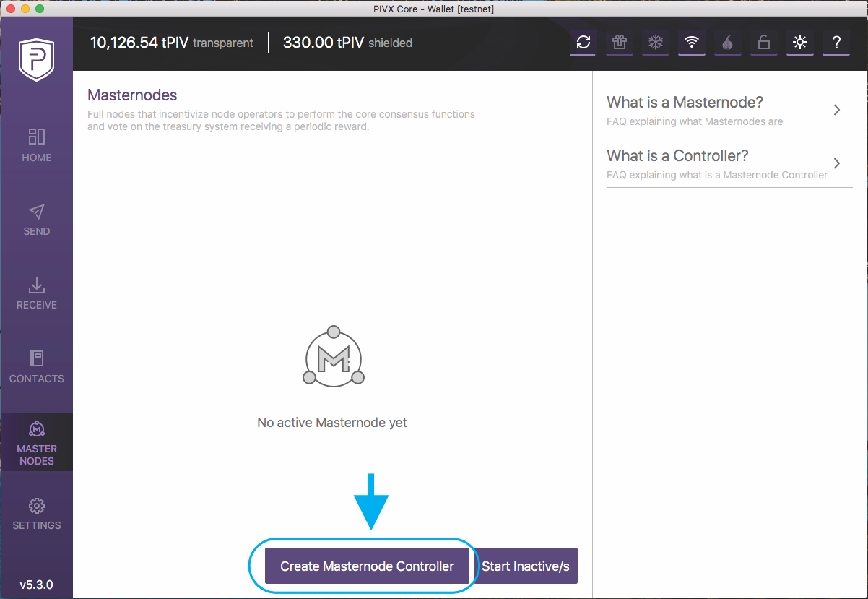Click the wifi network connection icon
The width and height of the screenshot is (868, 599).
point(692,43)
